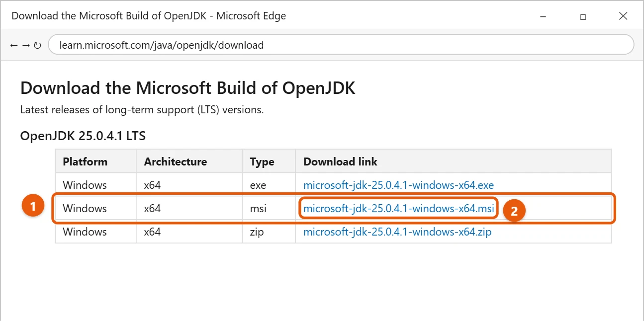This screenshot has width=644, height=321.
Task: Click the 'zip' type cell
Action: click(269, 232)
